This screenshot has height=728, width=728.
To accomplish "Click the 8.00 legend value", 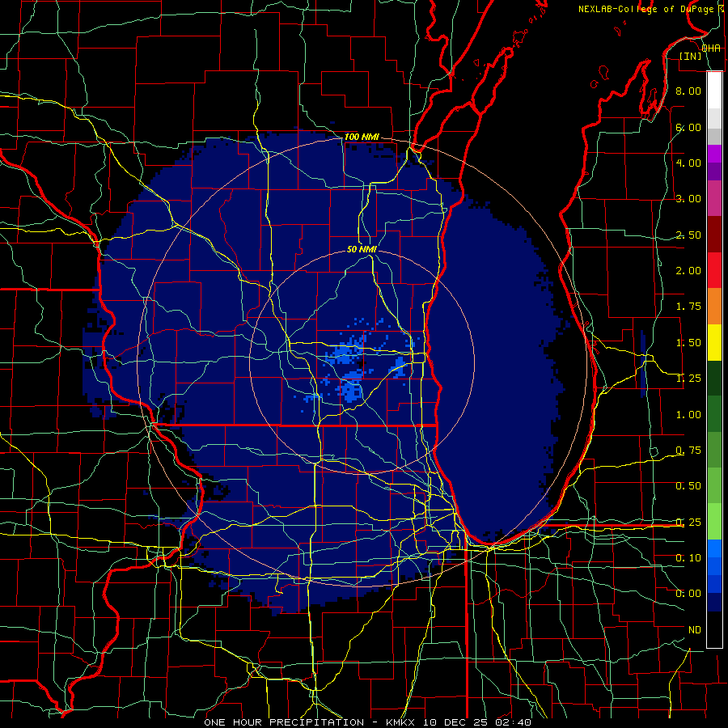I will pyautogui.click(x=688, y=91).
